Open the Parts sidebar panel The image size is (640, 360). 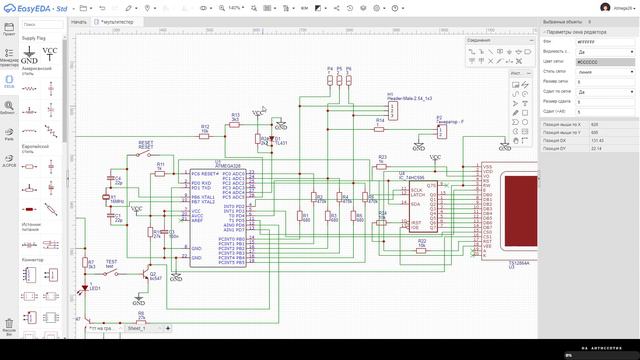click(x=9, y=134)
